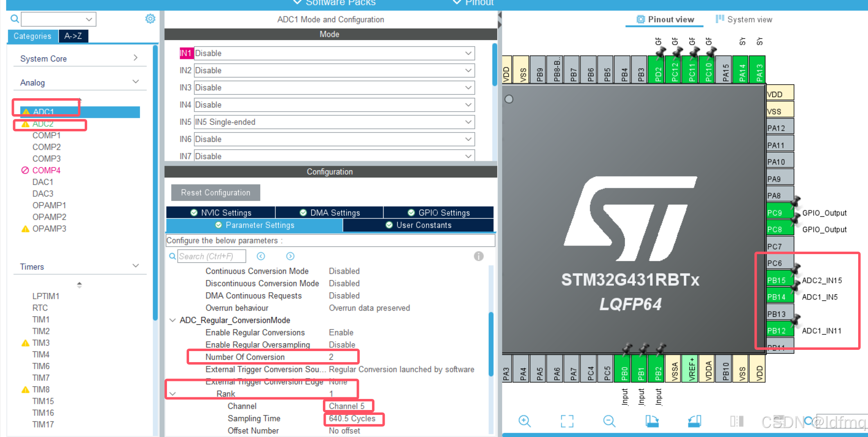
Task: Select LPTIM1 in the Timers list
Action: coord(46,296)
